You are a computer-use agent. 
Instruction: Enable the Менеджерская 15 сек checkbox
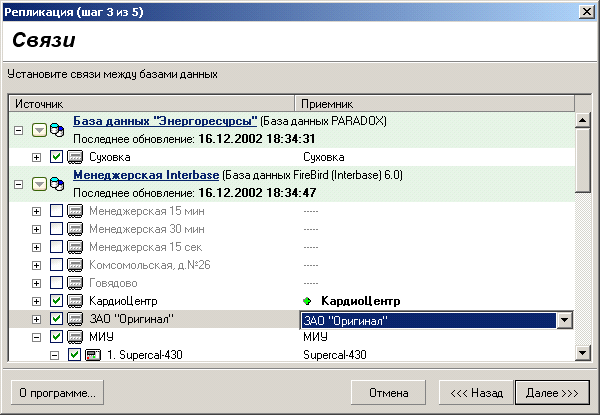56,246
